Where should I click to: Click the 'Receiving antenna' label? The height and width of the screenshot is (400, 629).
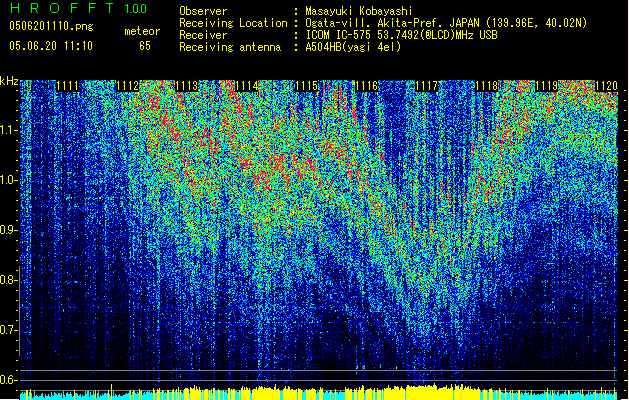point(230,47)
